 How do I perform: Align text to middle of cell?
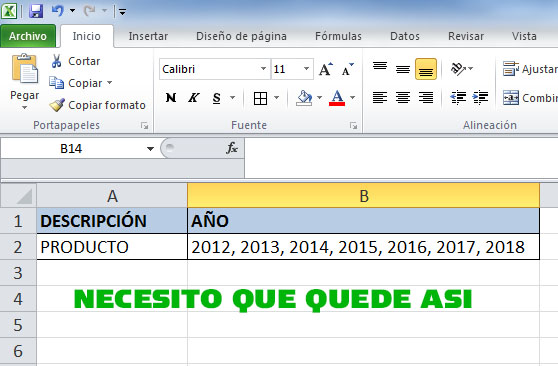tap(402, 69)
